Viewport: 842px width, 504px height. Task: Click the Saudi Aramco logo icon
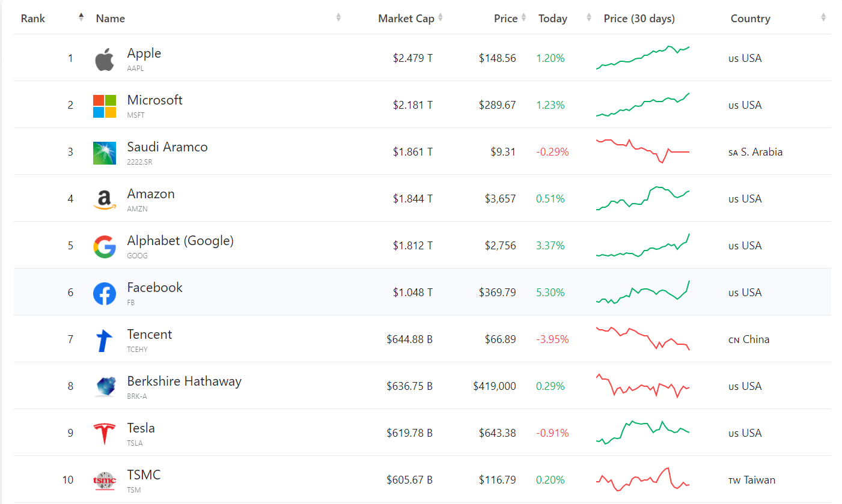(x=105, y=153)
